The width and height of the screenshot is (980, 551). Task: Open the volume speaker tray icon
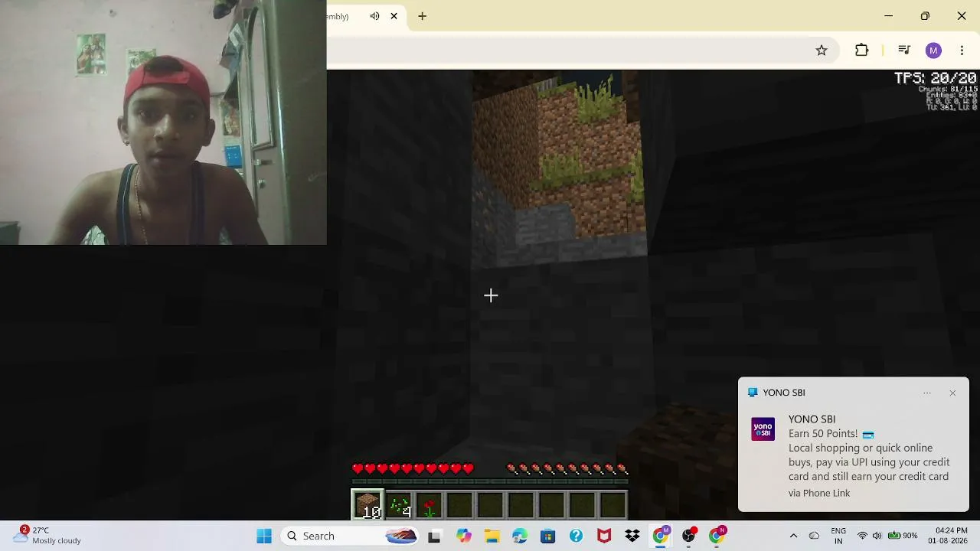pos(877,536)
